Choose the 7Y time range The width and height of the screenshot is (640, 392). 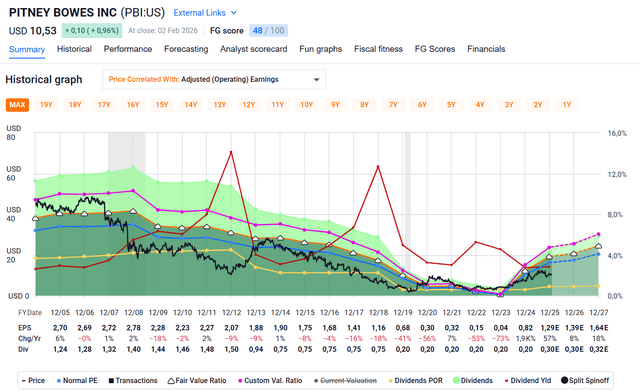(393, 105)
